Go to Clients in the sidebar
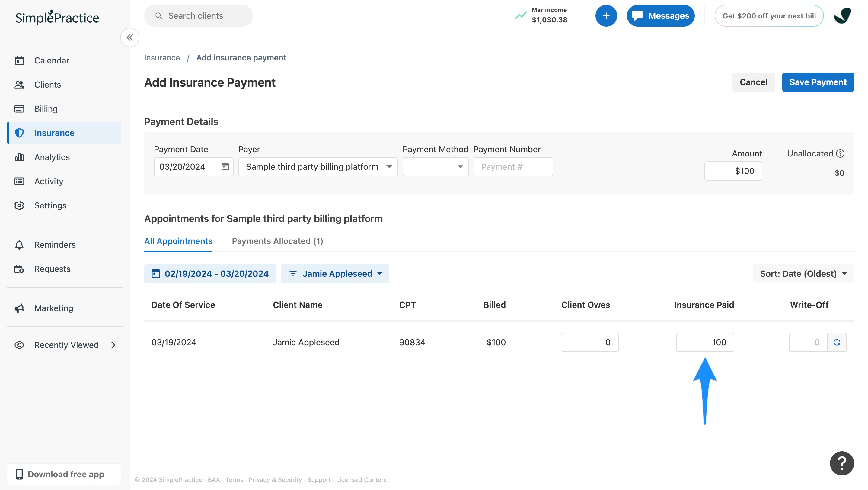The image size is (868, 490). (64, 85)
